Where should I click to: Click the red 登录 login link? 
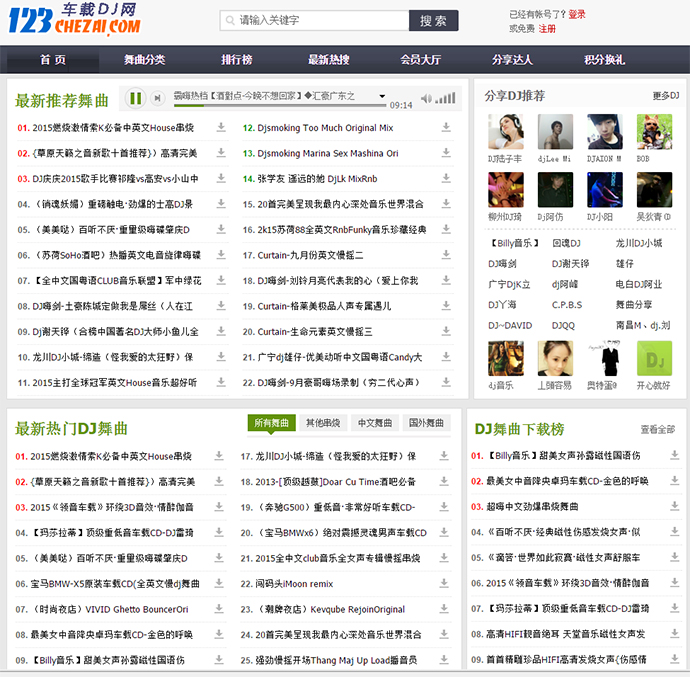pyautogui.click(x=576, y=14)
